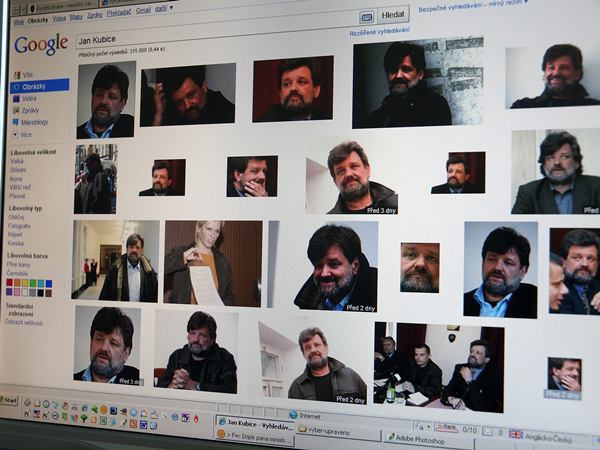This screenshot has width=600, height=450.
Task: Open the Windows Start button
Action: [x=8, y=401]
